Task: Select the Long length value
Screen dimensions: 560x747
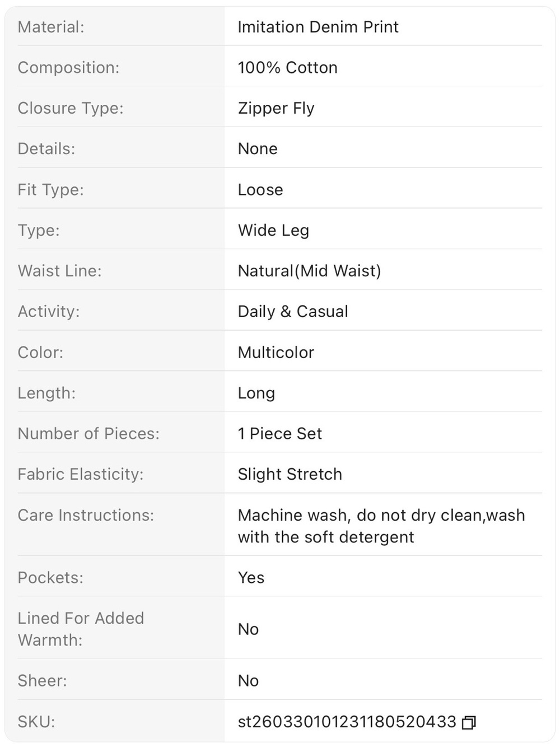Action: [256, 393]
